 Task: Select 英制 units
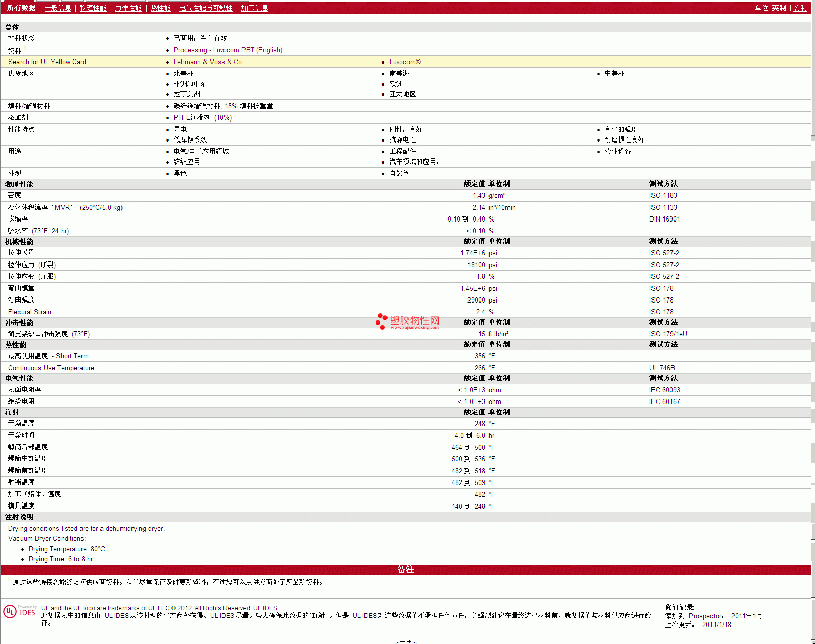point(779,8)
